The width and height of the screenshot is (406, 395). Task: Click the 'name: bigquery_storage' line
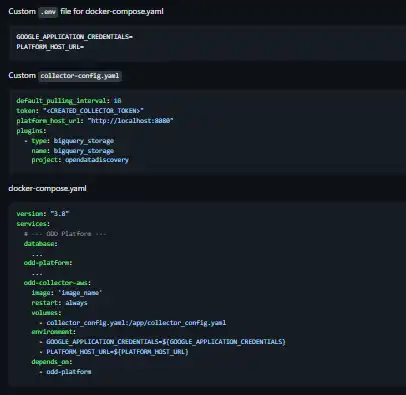tap(73, 151)
